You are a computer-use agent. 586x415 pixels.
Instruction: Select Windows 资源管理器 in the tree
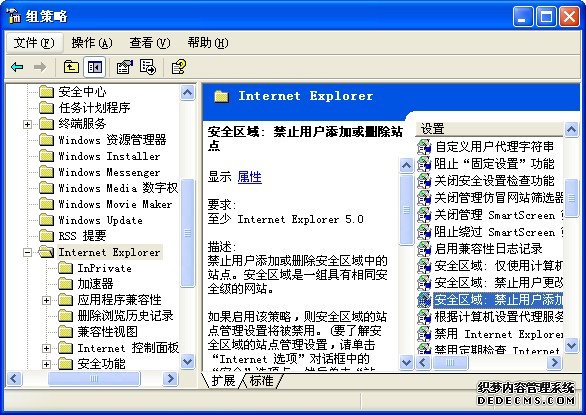click(112, 140)
